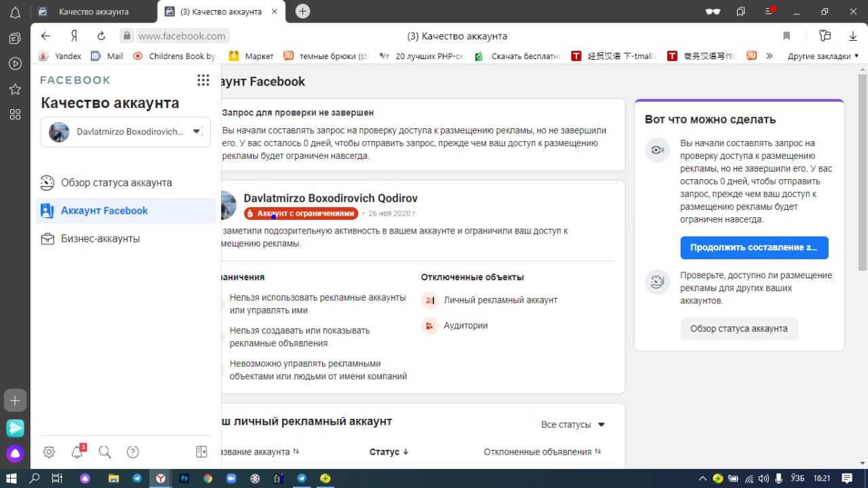Open Photoshop from the taskbar

[x=184, y=478]
